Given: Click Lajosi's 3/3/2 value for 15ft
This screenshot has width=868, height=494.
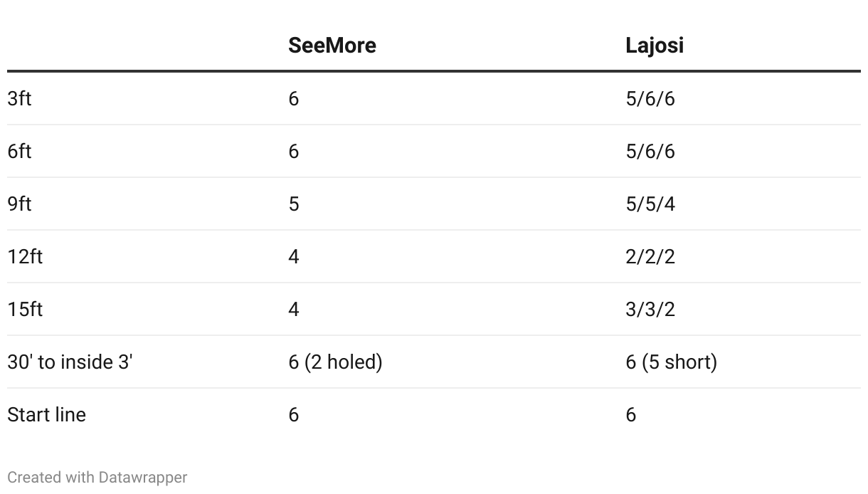Looking at the screenshot, I should click(x=650, y=310).
